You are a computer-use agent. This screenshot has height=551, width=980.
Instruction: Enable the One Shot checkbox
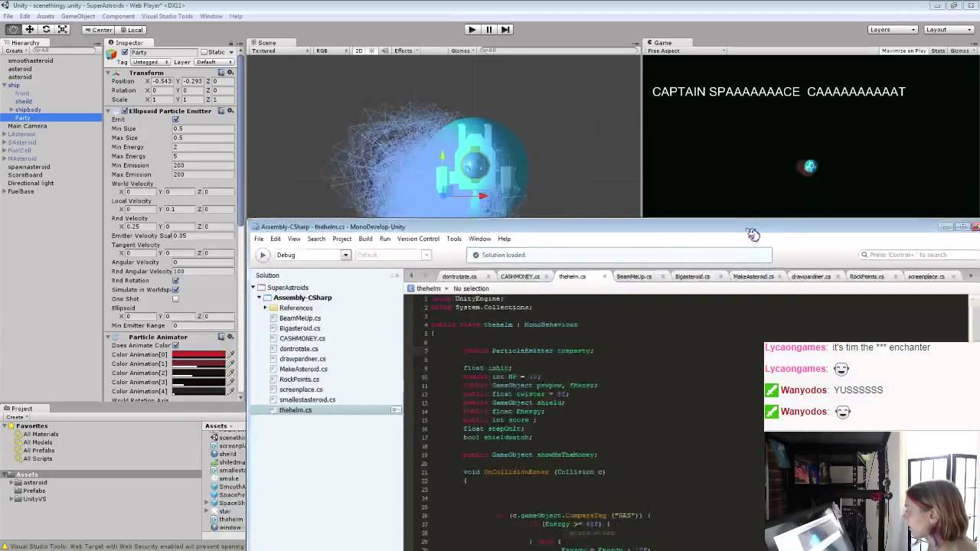click(175, 299)
